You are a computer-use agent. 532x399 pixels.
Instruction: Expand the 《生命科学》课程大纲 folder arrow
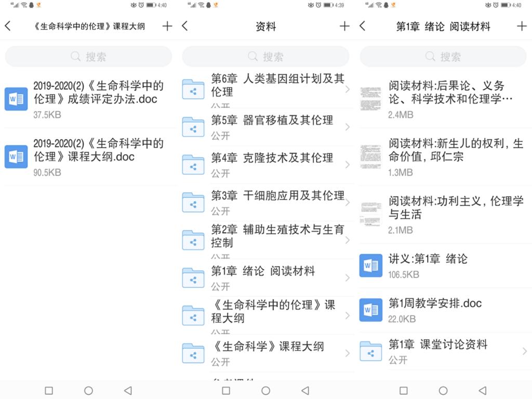[x=347, y=354]
